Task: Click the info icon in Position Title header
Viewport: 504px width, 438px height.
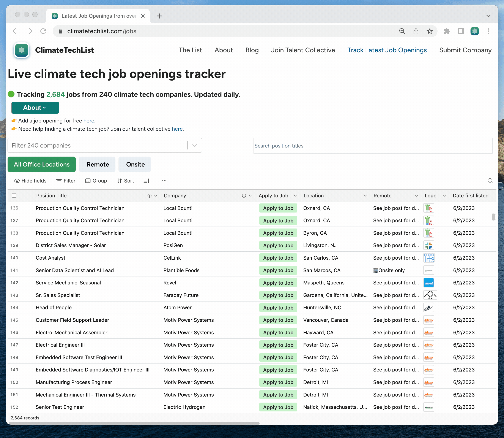Action: pos(150,195)
